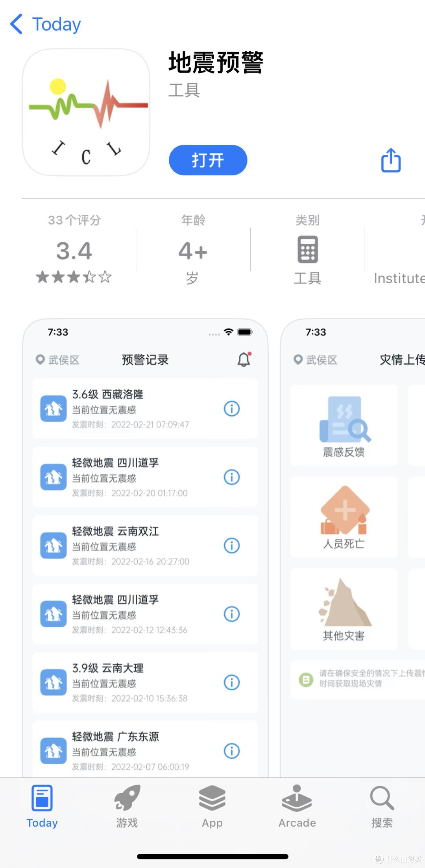The width and height of the screenshot is (425, 868).
Task: Tap timestamp 2022-02-16 20:27:00
Action: [150, 561]
